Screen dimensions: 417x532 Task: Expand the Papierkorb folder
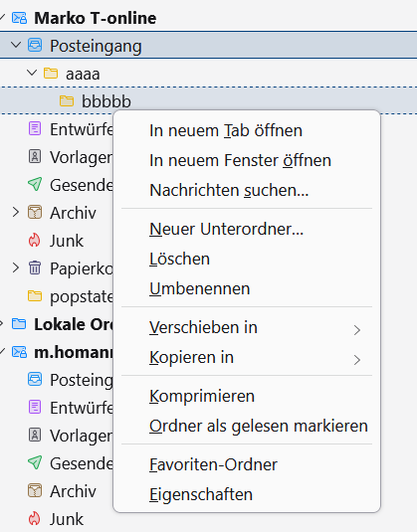16,268
